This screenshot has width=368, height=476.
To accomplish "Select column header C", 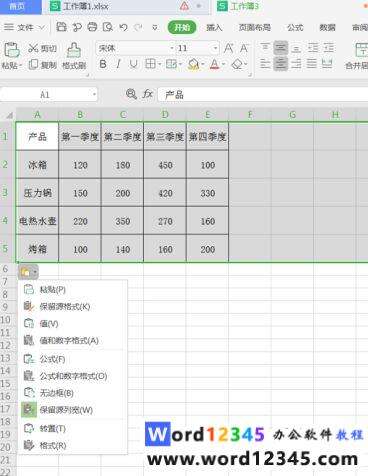I will 123,115.
